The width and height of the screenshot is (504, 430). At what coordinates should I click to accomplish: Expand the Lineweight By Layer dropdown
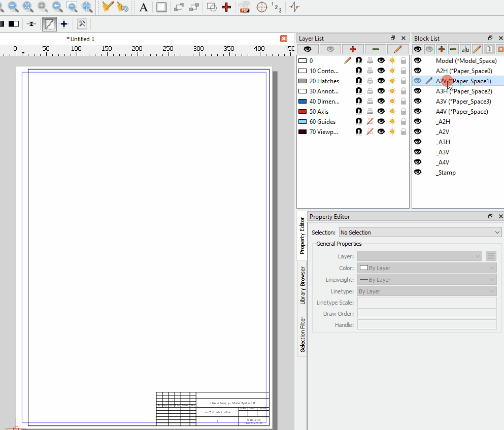click(x=426, y=280)
